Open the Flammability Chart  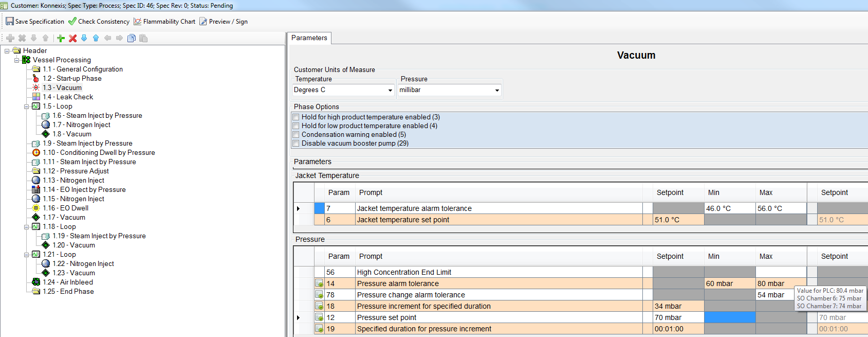coord(164,22)
